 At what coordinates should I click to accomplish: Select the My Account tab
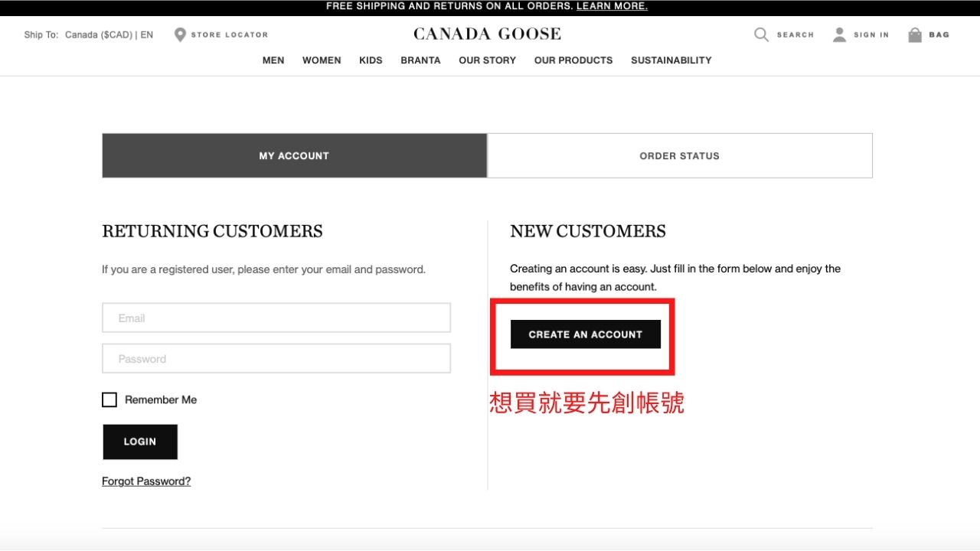point(294,155)
